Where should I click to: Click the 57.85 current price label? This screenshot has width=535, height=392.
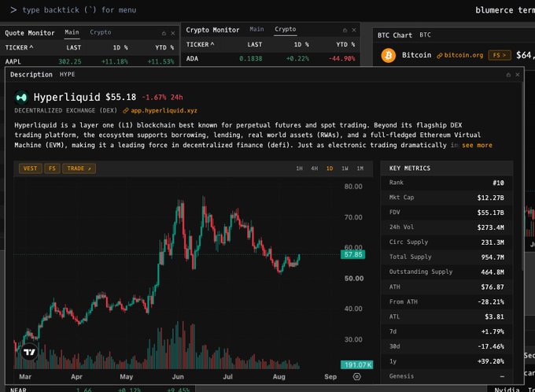[352, 254]
